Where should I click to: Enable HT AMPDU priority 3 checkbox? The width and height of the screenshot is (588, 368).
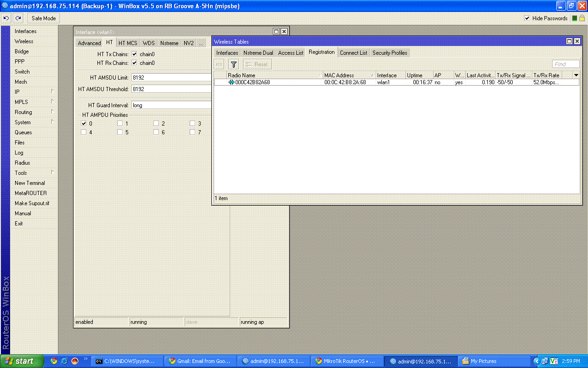point(192,123)
